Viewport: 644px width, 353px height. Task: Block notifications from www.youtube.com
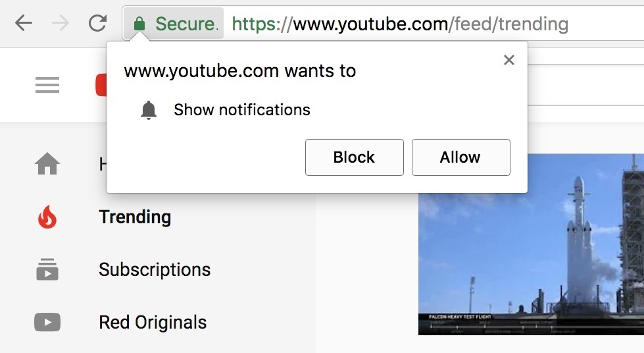(x=354, y=157)
